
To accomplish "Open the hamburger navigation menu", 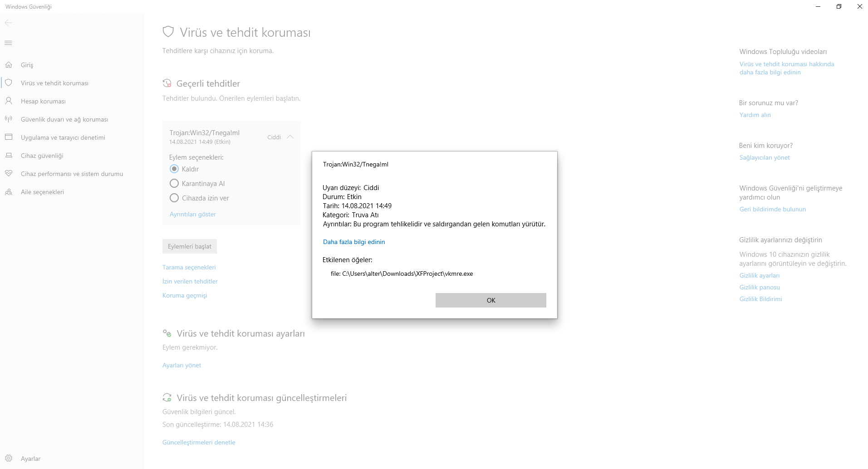I will tap(8, 43).
